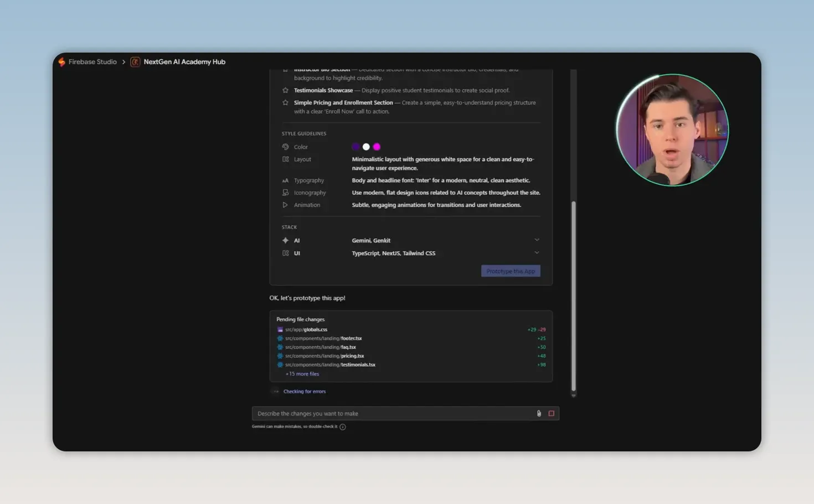This screenshot has width=814, height=504.
Task: Click the Subtle, engaging animations text
Action: (436, 205)
